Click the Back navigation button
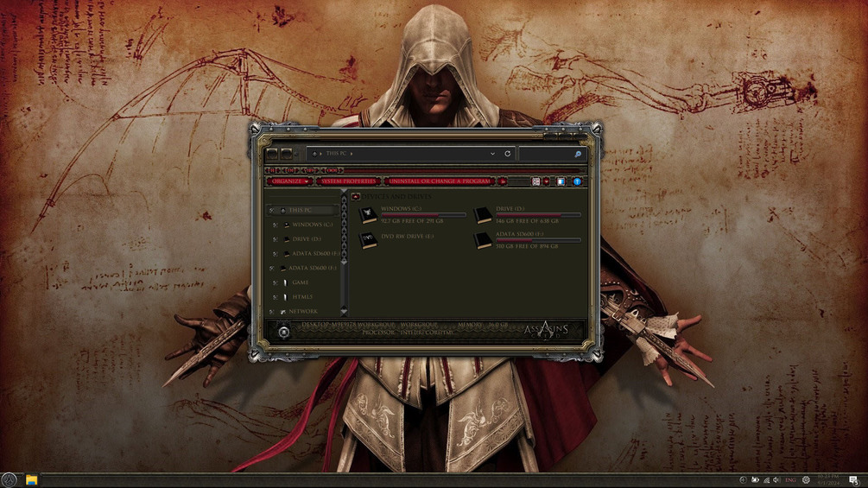This screenshot has width=868, height=488. [272, 154]
